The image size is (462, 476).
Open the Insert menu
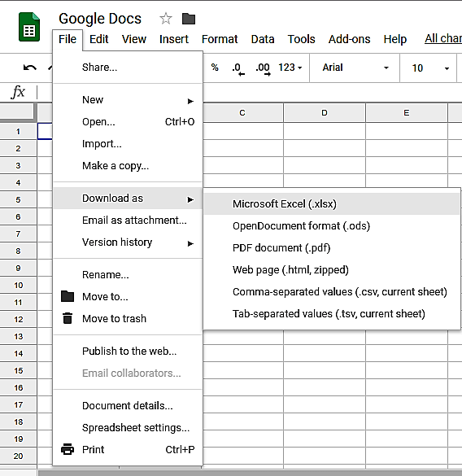click(x=174, y=39)
